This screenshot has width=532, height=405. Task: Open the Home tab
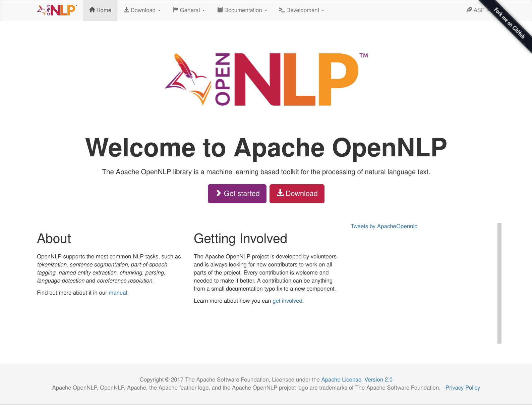(100, 10)
